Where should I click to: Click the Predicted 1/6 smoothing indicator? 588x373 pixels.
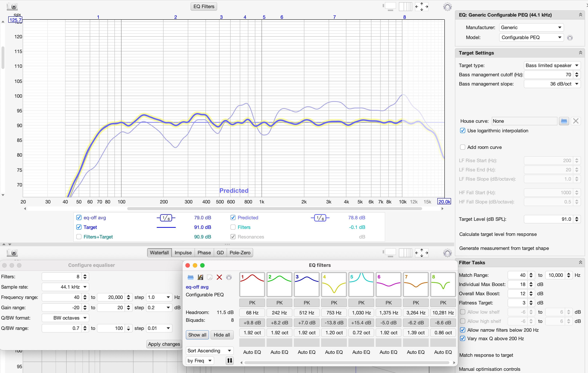[320, 218]
